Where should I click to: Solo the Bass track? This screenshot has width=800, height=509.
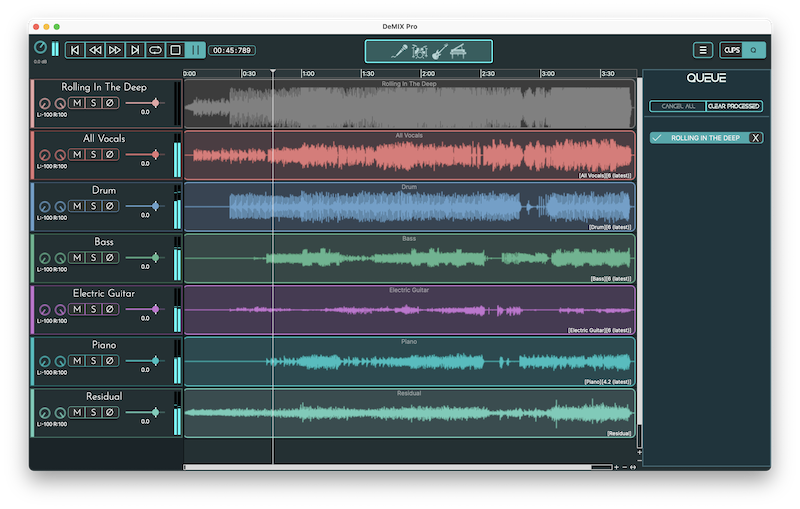(x=93, y=257)
